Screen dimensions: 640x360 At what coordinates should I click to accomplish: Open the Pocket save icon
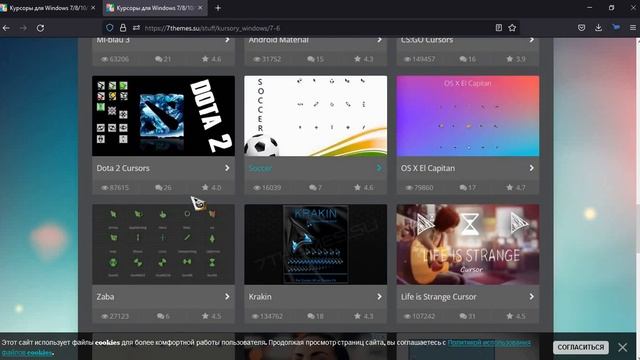pos(582,28)
